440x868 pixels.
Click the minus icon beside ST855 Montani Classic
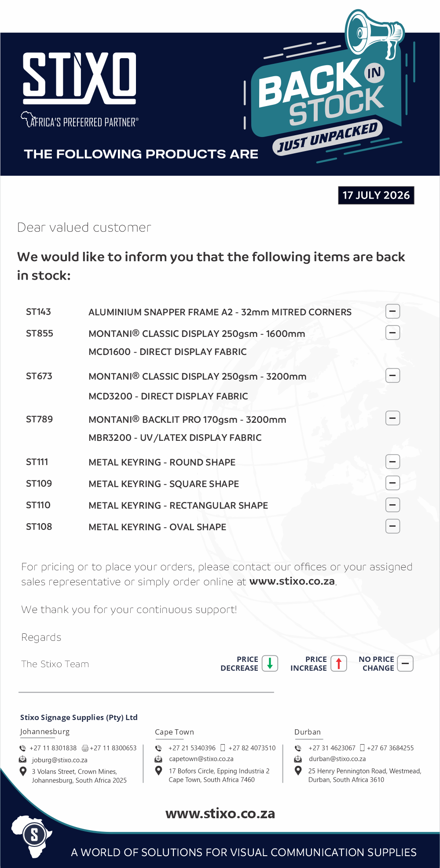tap(392, 332)
